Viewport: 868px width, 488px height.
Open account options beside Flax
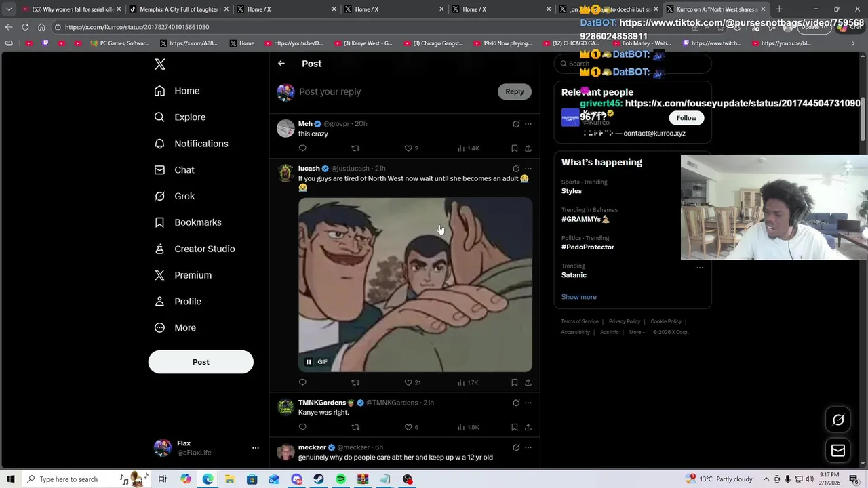click(255, 448)
